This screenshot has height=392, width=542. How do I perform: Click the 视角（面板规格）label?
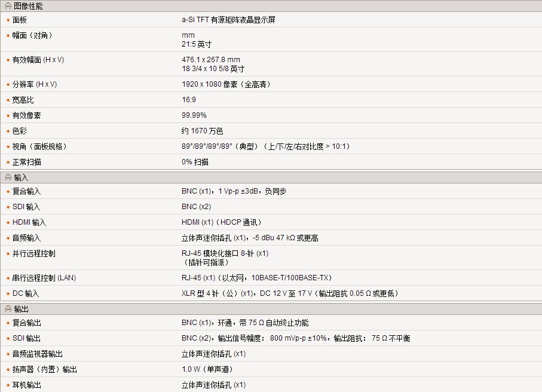tap(39, 146)
